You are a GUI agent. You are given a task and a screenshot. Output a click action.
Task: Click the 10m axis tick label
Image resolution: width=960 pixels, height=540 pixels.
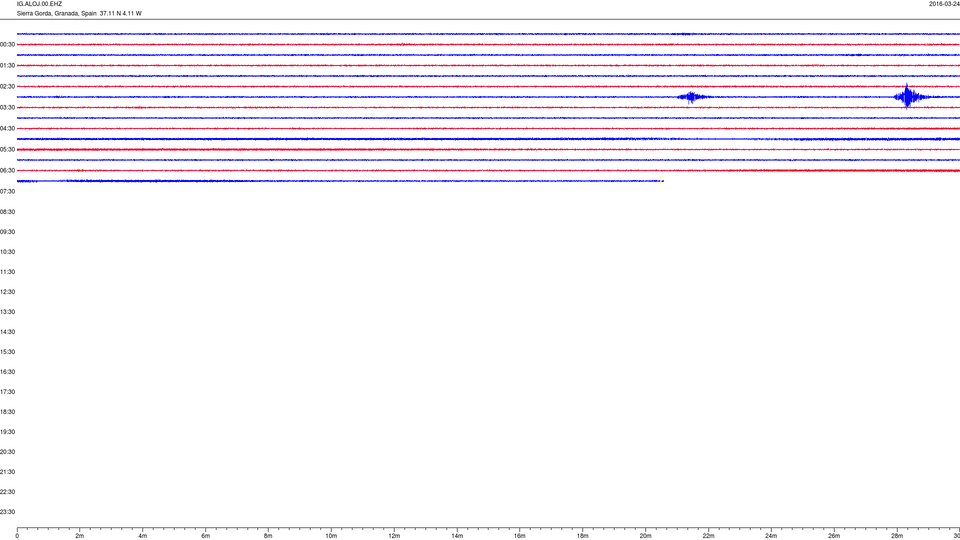[x=331, y=536]
